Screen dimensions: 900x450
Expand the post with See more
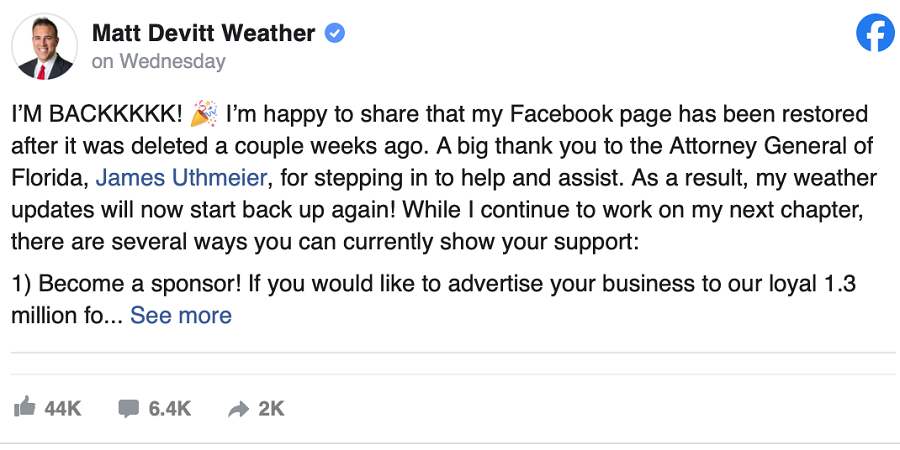coord(181,316)
